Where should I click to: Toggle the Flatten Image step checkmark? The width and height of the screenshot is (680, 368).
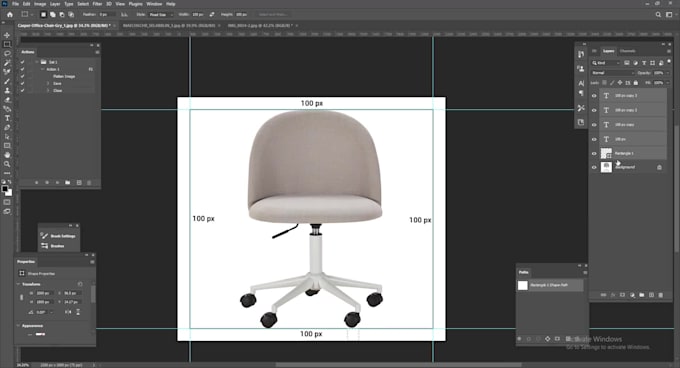coord(23,76)
